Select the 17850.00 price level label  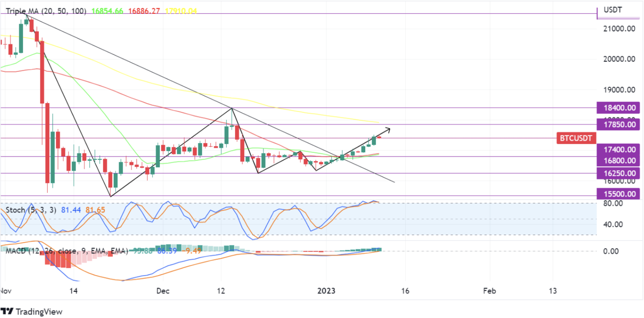click(618, 125)
